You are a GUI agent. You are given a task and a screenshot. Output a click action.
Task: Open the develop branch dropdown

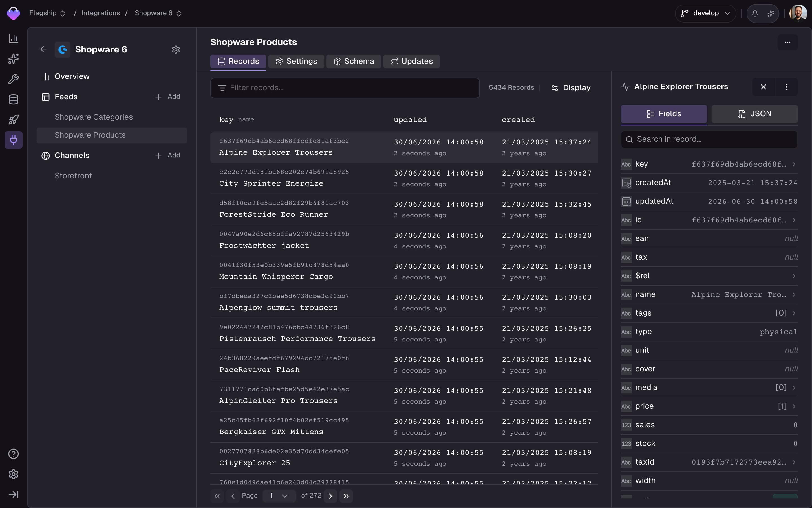[x=705, y=14]
